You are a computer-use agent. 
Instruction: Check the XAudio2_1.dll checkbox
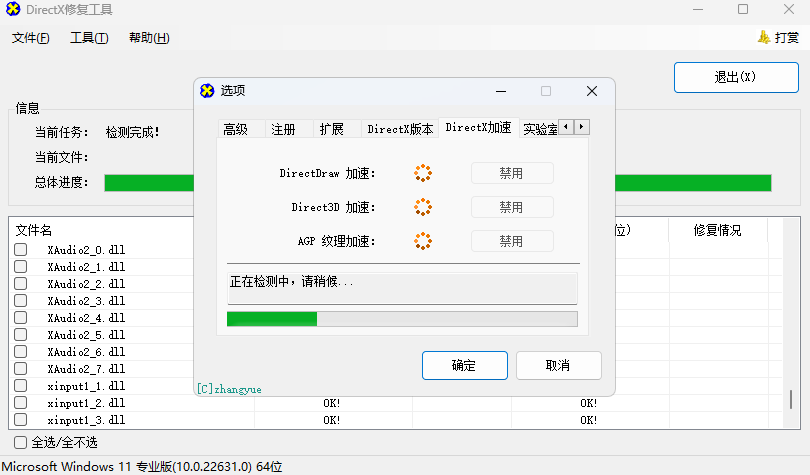21,267
